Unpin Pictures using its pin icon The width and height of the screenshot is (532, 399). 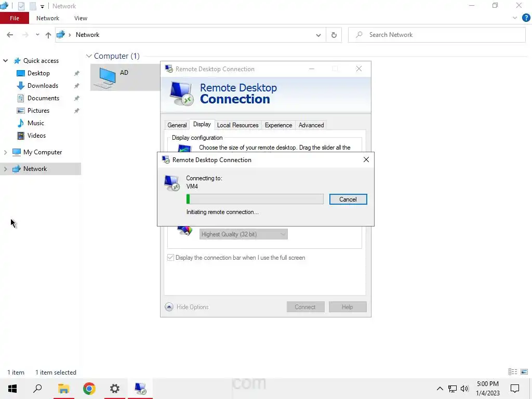[x=77, y=111]
